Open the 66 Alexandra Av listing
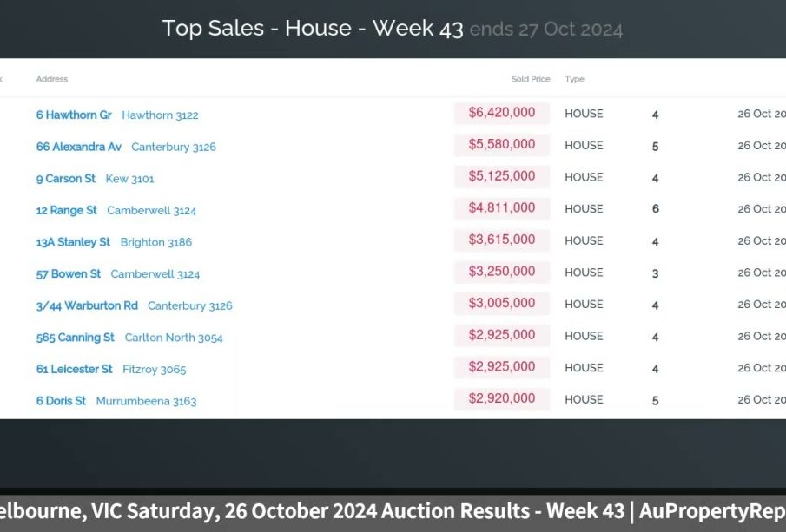This screenshot has width=786, height=532. click(x=79, y=147)
